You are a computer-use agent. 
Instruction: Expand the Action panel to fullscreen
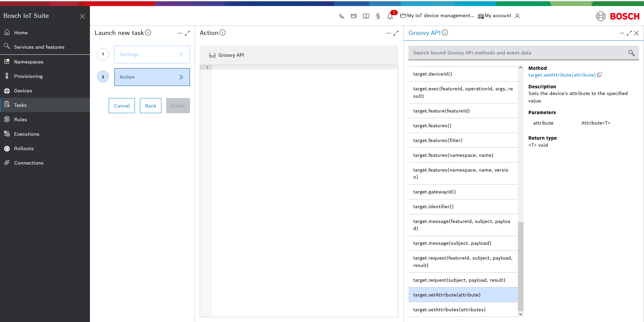(x=396, y=33)
